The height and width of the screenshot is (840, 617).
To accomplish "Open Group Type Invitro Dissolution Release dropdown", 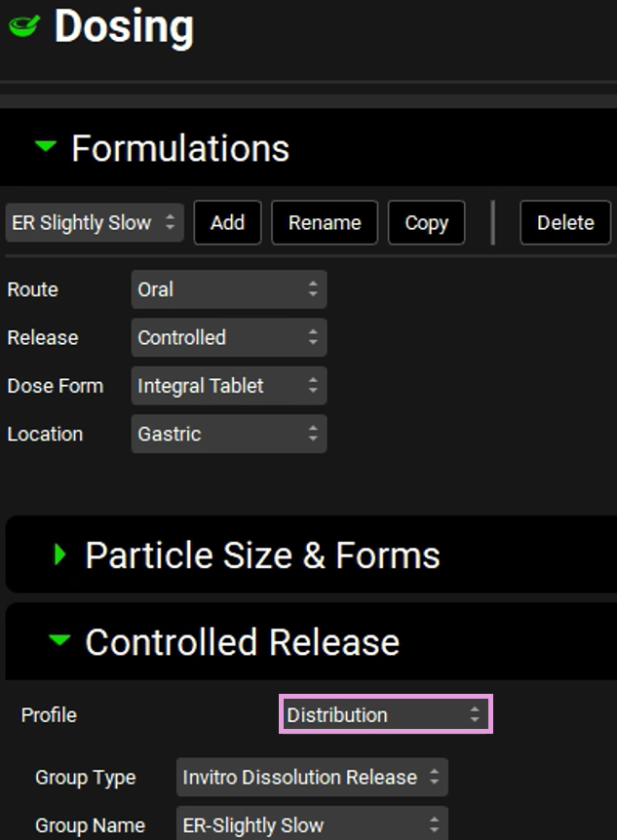I will 312,778.
